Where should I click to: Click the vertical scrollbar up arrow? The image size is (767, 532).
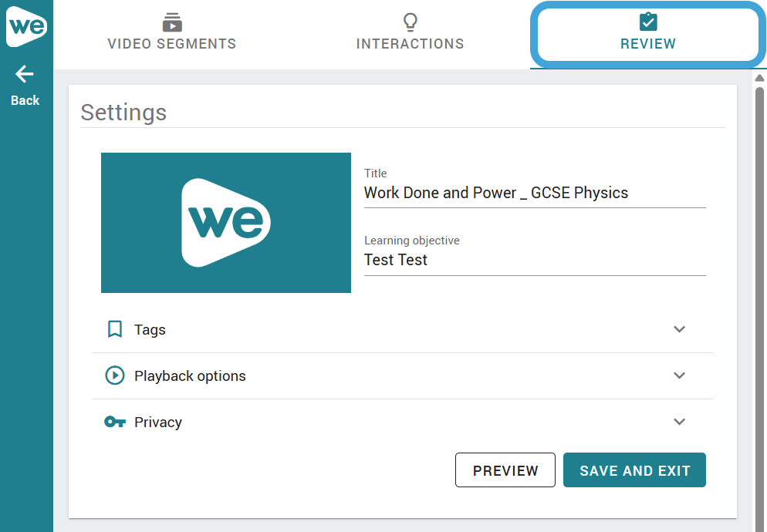tap(759, 78)
